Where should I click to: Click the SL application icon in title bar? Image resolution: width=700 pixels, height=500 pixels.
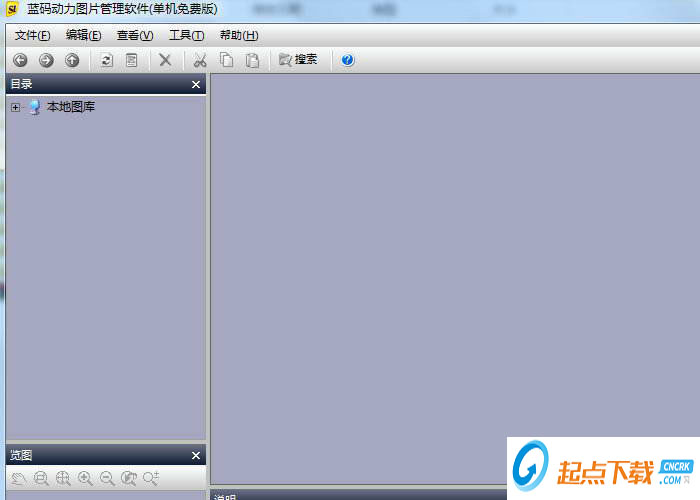(x=12, y=8)
